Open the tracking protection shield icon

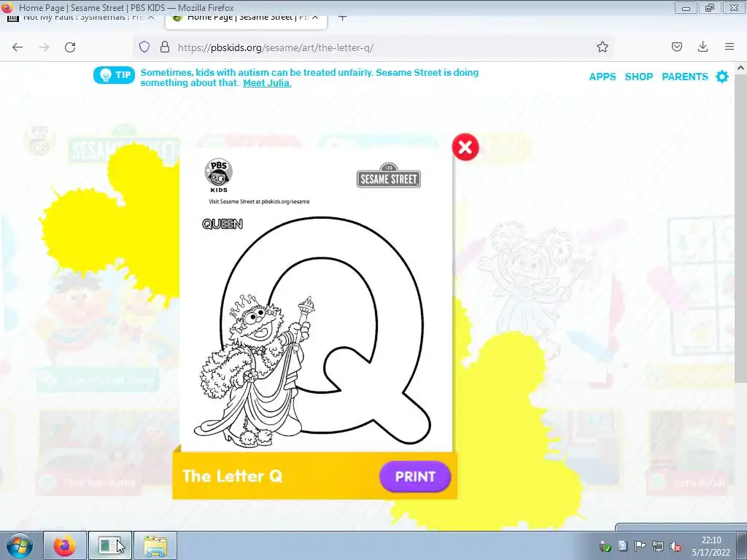click(x=144, y=47)
